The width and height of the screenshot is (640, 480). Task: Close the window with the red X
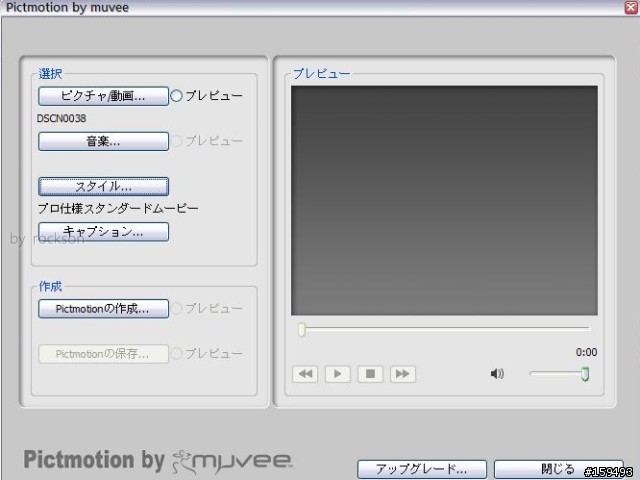[631, 7]
